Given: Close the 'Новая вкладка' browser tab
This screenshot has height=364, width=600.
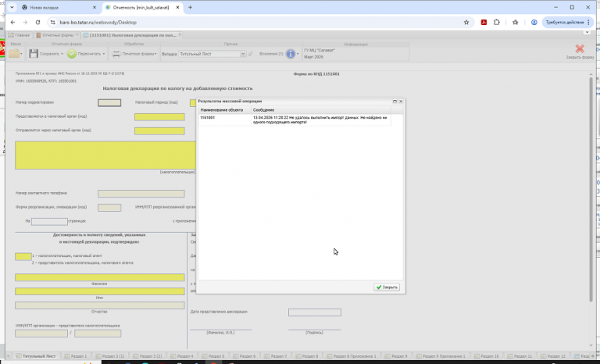Looking at the screenshot, I should coord(95,7).
